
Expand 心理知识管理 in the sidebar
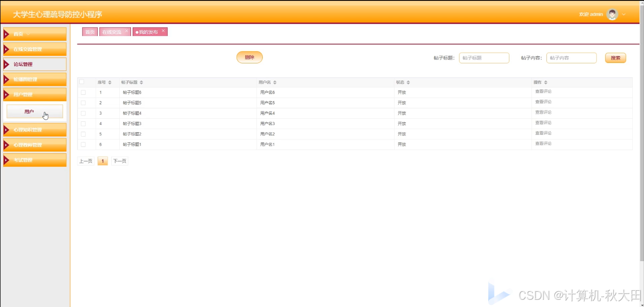(x=35, y=130)
